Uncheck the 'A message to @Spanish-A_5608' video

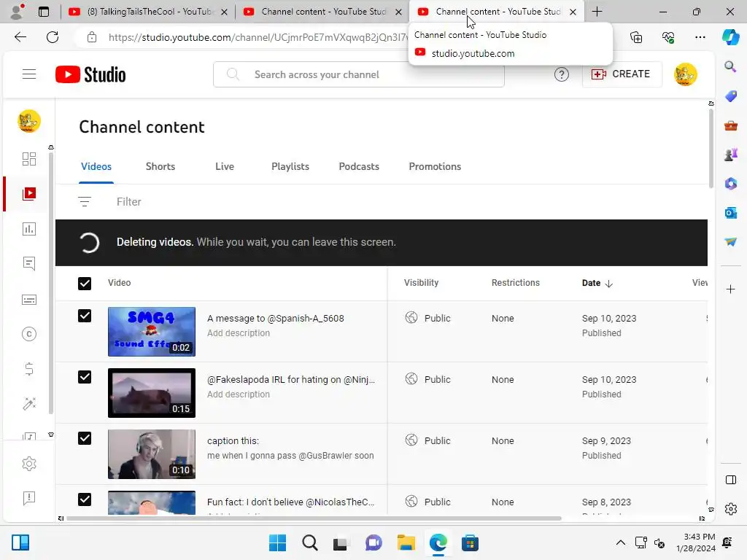[85, 316]
